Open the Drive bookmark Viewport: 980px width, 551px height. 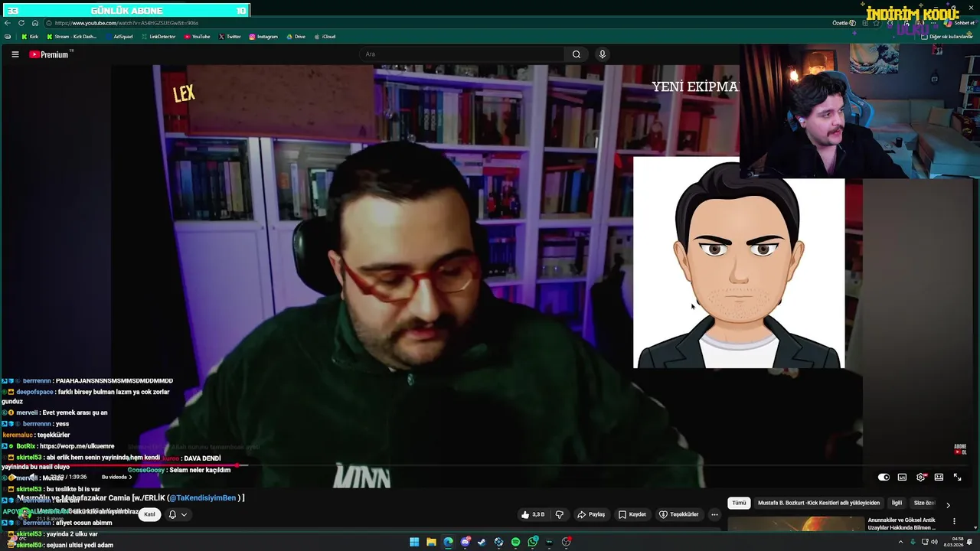point(296,37)
